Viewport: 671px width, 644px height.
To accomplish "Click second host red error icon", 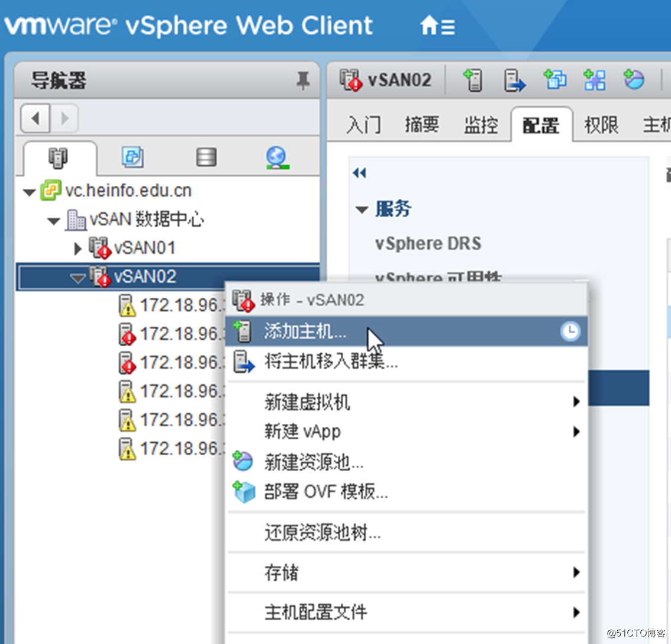I will coord(127,334).
